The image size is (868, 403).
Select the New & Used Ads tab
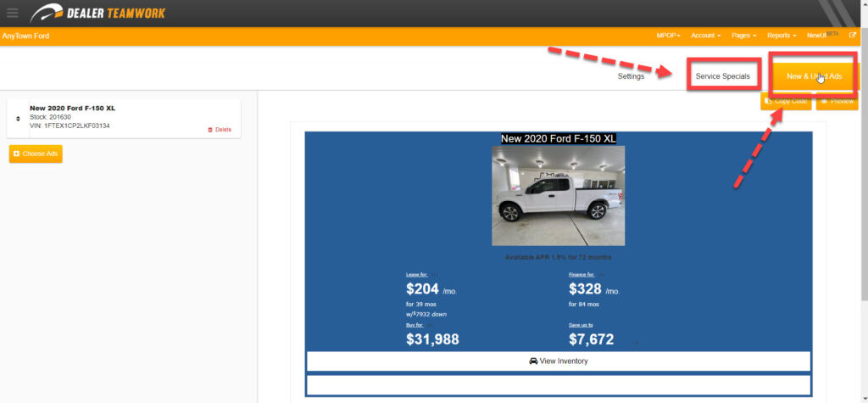(x=814, y=76)
